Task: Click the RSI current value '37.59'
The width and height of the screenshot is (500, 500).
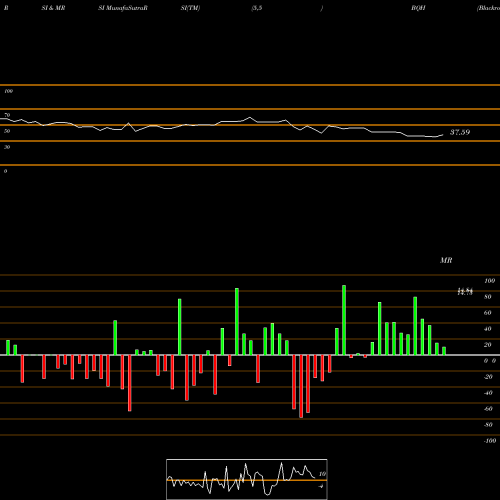Action: coord(460,132)
